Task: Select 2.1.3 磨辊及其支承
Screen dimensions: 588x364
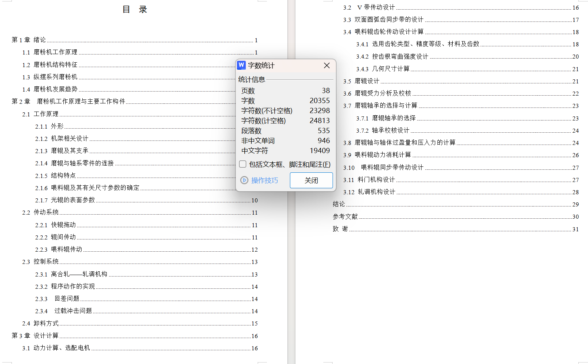Action: (135, 151)
